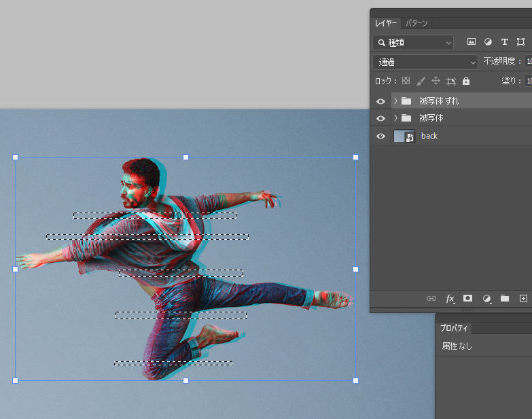Screen dimensions: 532x419
Task: Expand the 被写体 ずれ group
Action: click(395, 101)
